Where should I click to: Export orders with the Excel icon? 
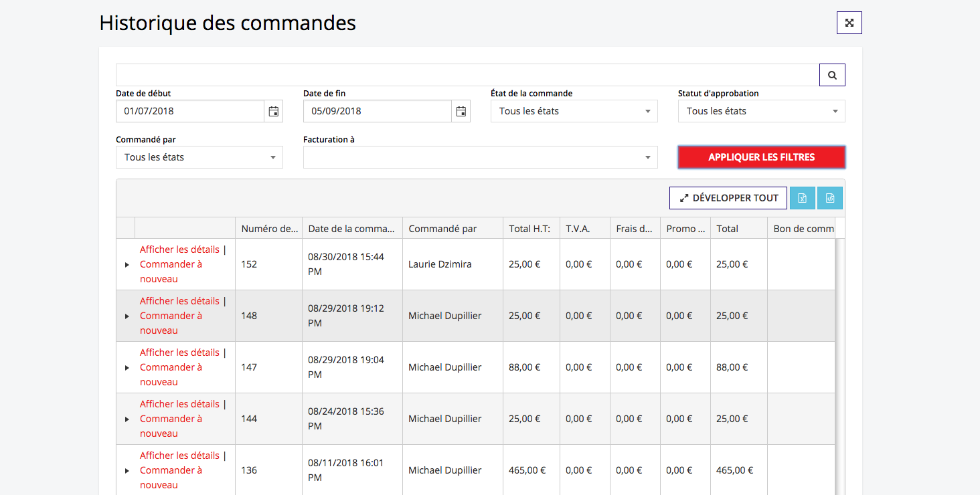coord(802,198)
